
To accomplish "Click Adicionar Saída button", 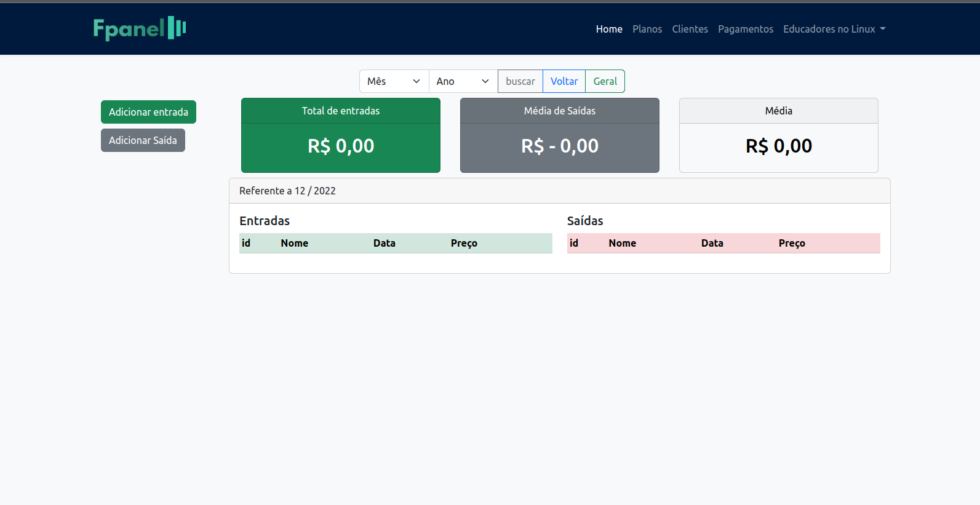I will [143, 140].
